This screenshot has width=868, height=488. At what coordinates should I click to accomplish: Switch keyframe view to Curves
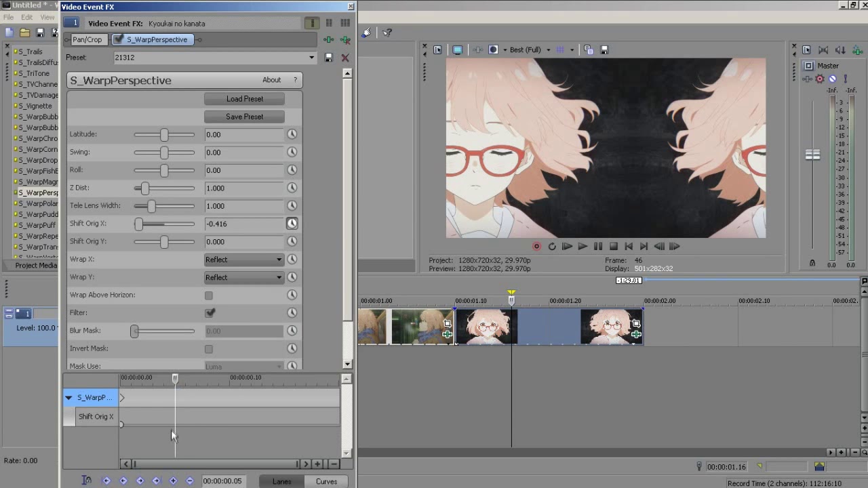[x=326, y=481]
